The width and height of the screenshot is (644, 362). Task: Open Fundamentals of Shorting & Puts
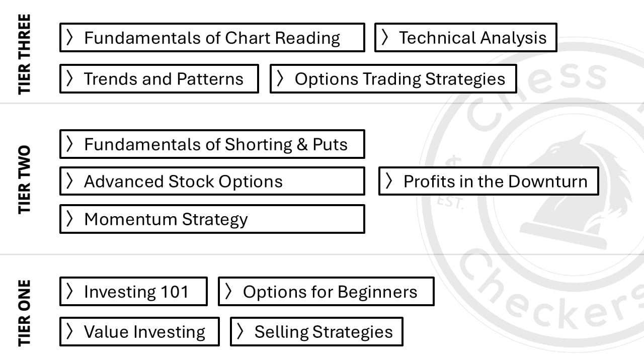coord(212,144)
